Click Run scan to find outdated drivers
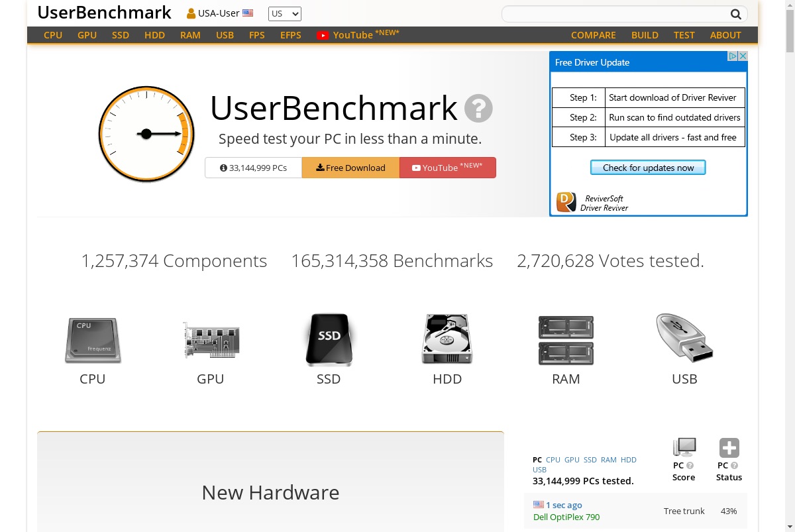 pos(674,117)
